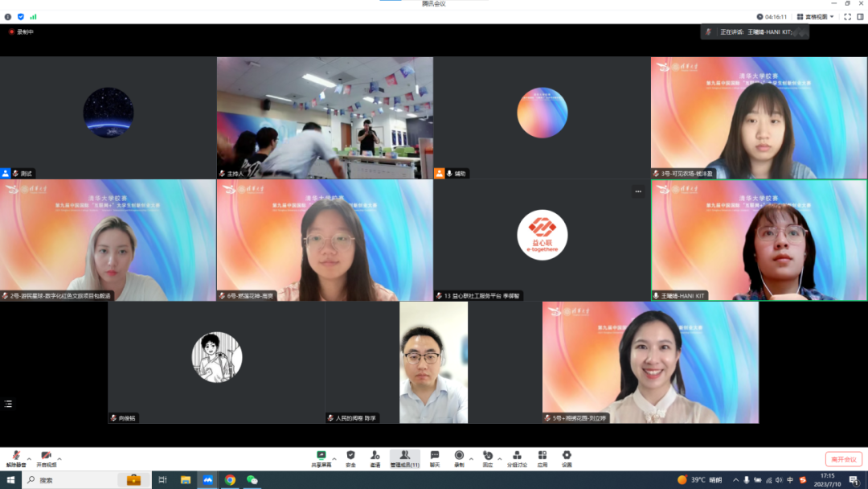Screen dimensions: 868x489
Task: Click the Invite (邀请) icon
Action: [x=375, y=457]
